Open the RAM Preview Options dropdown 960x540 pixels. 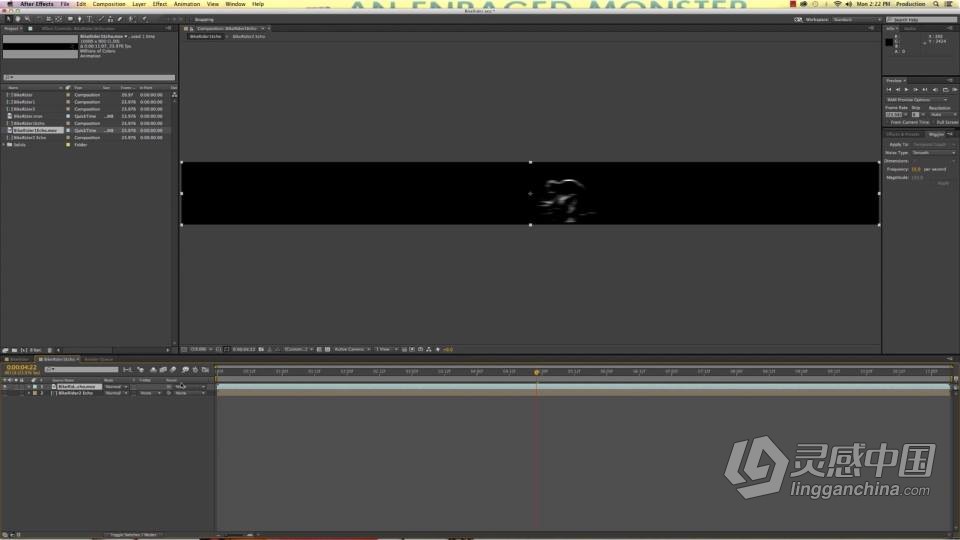(x=917, y=100)
